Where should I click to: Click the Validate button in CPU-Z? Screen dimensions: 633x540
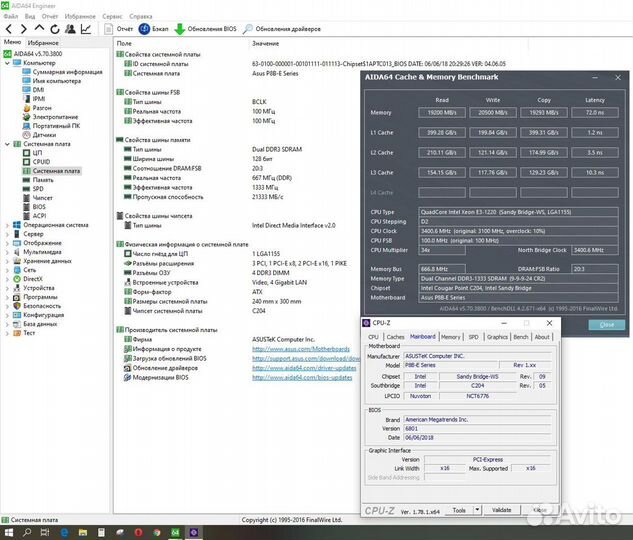501,510
